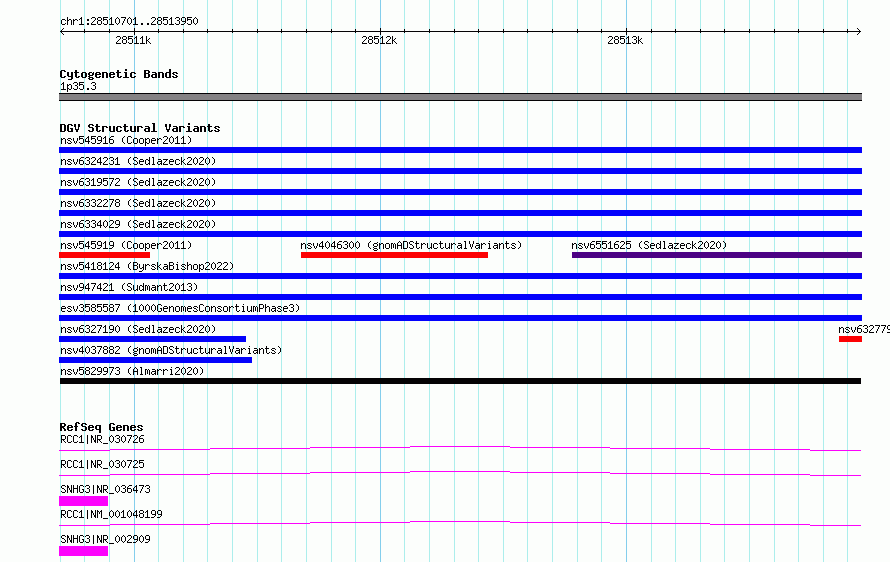Click the blue bar under nsv6334029
890x562 pixels.
click(460, 234)
